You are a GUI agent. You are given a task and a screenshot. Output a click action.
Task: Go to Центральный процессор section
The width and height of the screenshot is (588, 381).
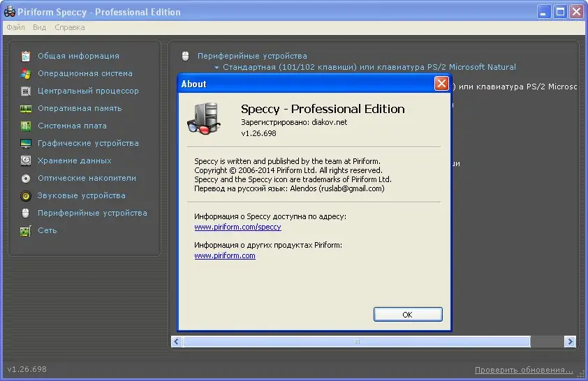(88, 91)
